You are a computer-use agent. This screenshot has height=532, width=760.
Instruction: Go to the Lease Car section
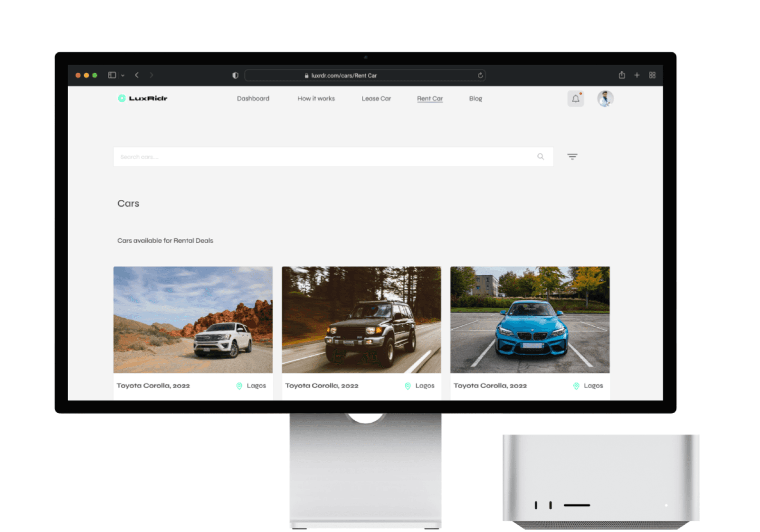click(x=376, y=99)
